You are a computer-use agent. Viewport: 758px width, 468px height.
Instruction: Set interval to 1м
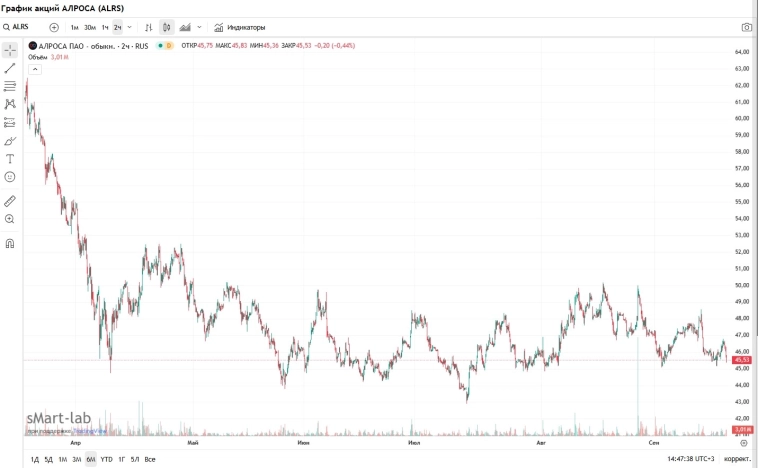click(74, 27)
